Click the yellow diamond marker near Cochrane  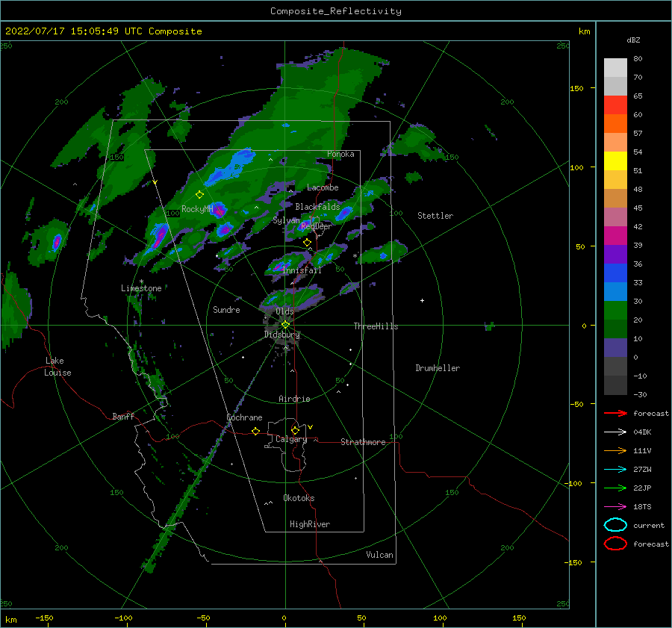click(x=256, y=431)
